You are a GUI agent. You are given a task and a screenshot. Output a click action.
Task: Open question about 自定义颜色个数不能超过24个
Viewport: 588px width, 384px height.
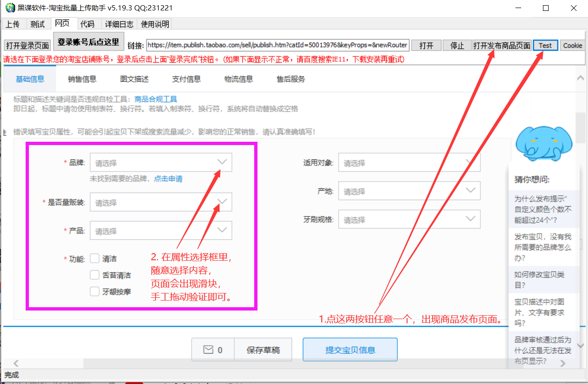pyautogui.click(x=543, y=209)
